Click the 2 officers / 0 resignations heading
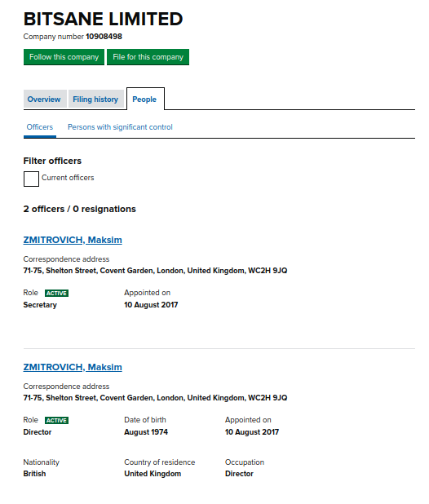Screen dimensions: 429x504 tap(80, 210)
